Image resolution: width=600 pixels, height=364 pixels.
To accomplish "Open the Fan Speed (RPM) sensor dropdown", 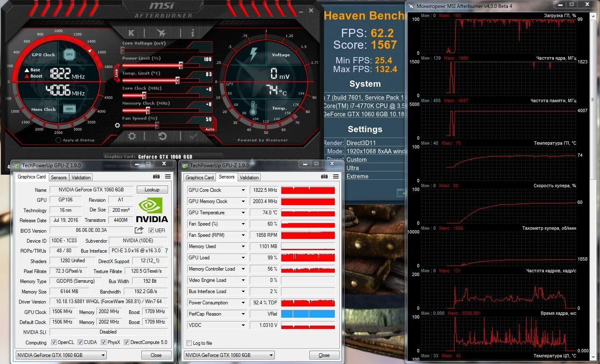I will click(243, 235).
